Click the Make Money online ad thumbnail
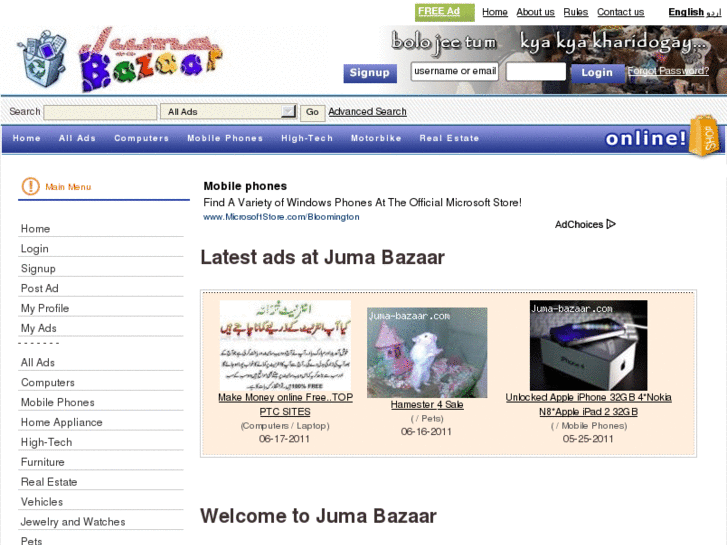 point(285,346)
